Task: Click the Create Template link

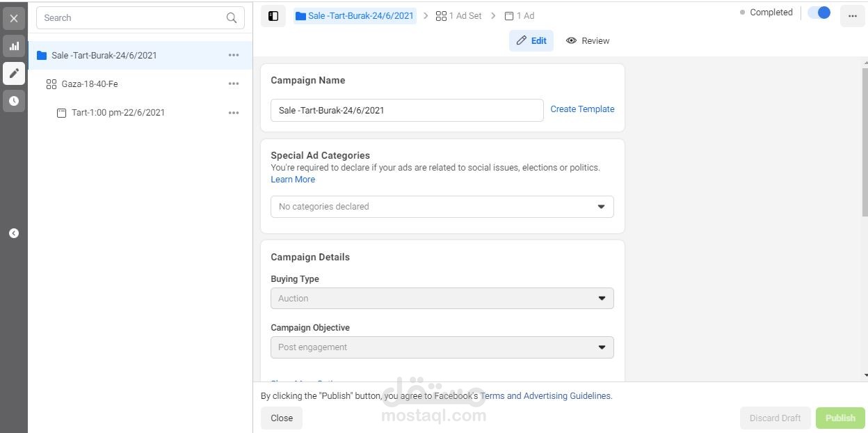Action: [x=582, y=109]
